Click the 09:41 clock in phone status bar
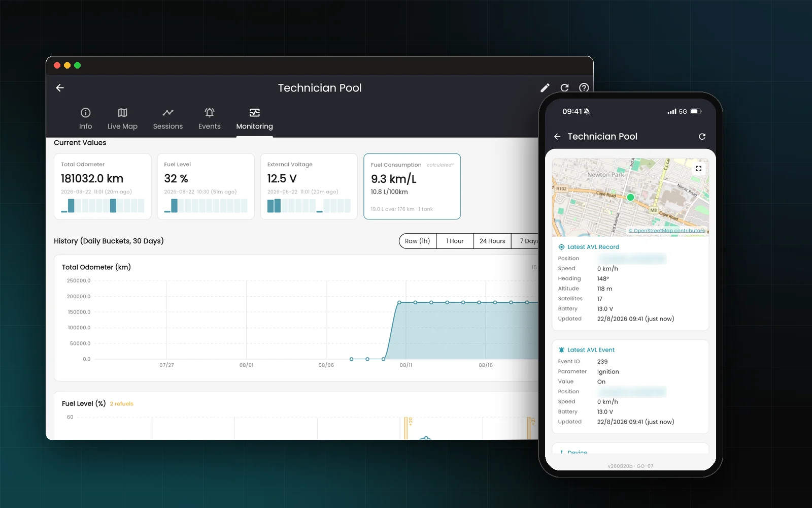 (572, 112)
